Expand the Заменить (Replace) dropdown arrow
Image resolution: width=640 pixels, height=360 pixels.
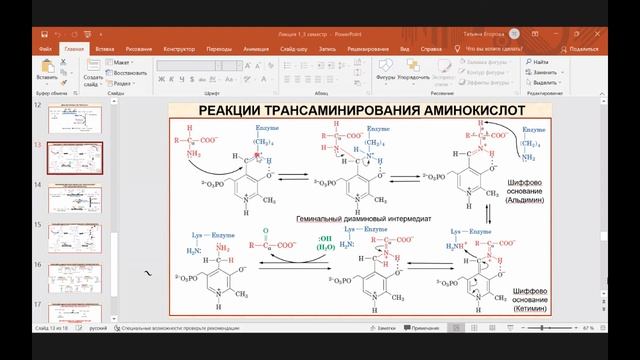(x=562, y=72)
